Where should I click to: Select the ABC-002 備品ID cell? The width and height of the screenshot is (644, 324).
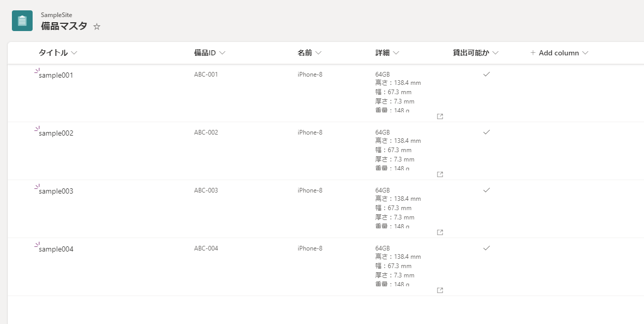(x=206, y=132)
